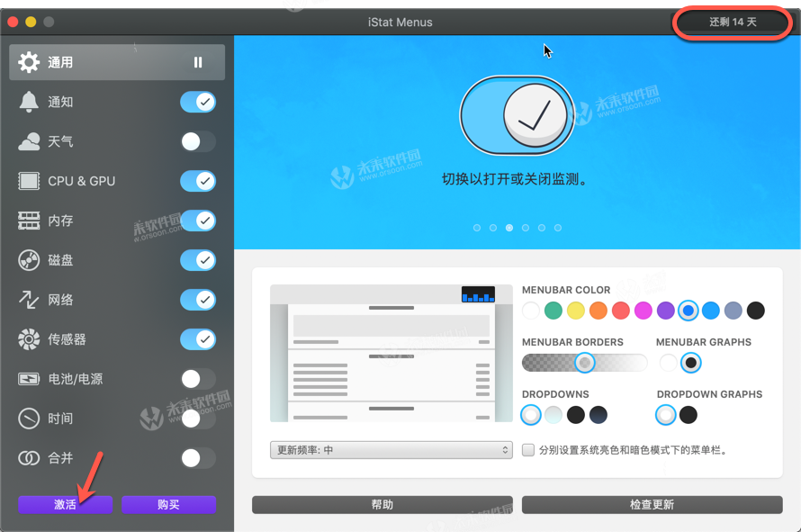Click the pause icon in 通用 row
Screen dimensions: 801x532
[x=198, y=62]
